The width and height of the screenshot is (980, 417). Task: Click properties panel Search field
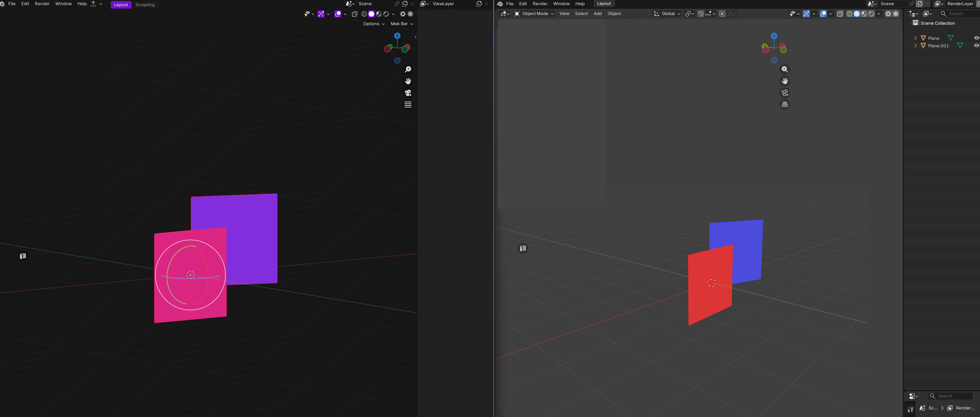[950, 396]
